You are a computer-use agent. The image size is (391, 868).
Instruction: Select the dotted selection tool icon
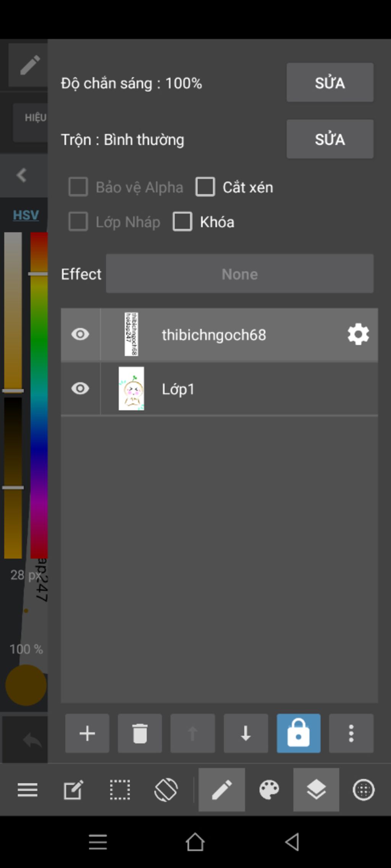coord(120,789)
